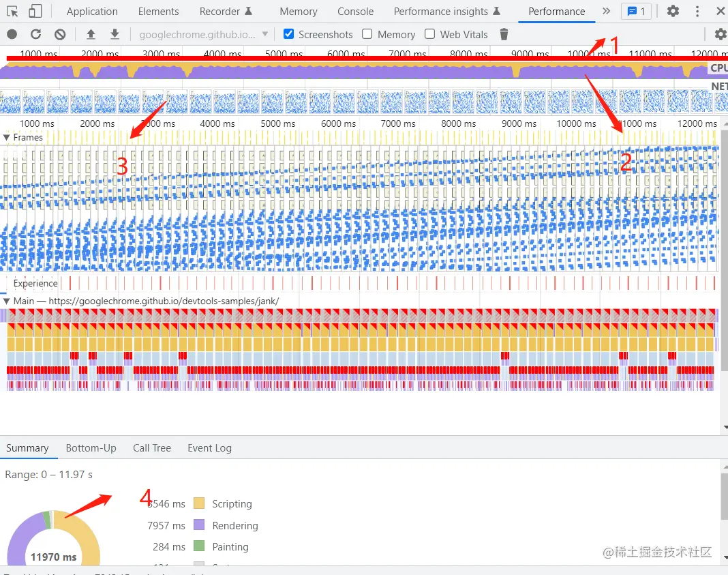
Task: Collapse the Main thread track
Action: (x=7, y=301)
